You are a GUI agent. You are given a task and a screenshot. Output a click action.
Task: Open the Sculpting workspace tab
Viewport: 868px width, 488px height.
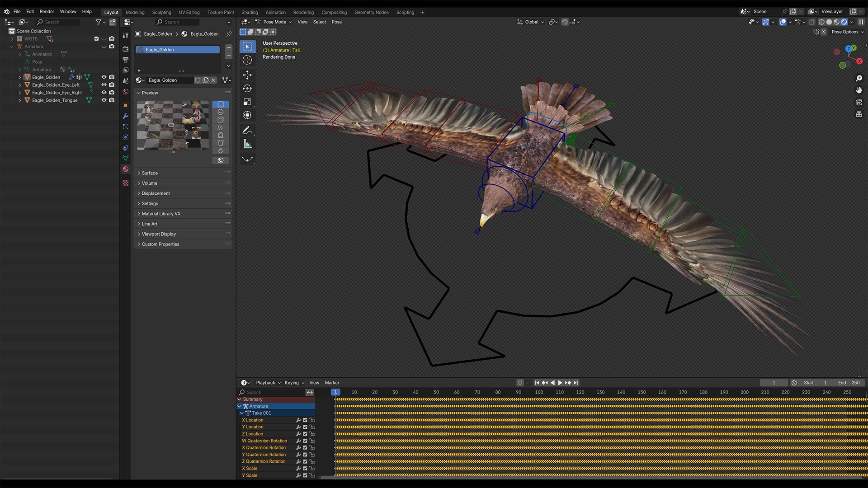pos(161,12)
